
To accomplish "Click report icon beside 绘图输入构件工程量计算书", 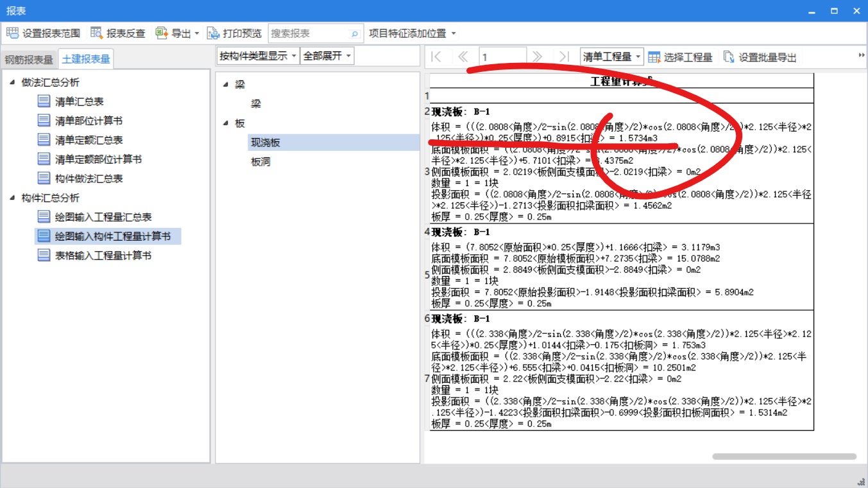I will click(x=44, y=236).
